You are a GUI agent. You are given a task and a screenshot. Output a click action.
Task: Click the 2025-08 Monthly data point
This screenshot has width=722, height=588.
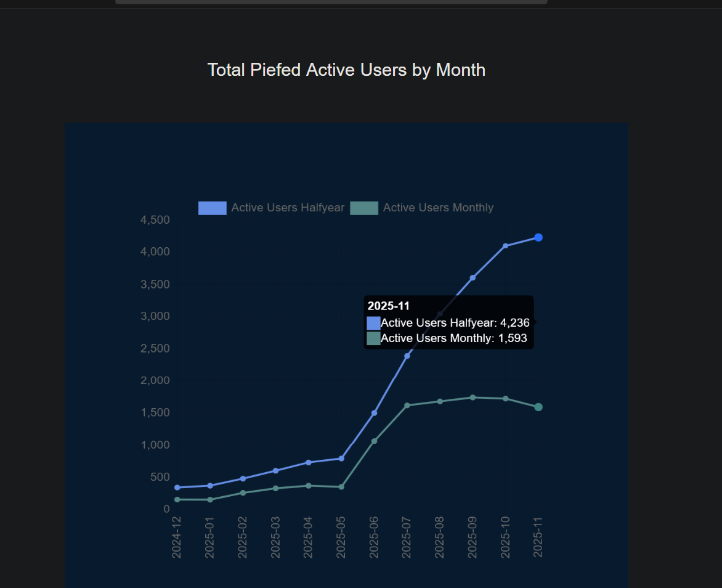[x=440, y=401]
